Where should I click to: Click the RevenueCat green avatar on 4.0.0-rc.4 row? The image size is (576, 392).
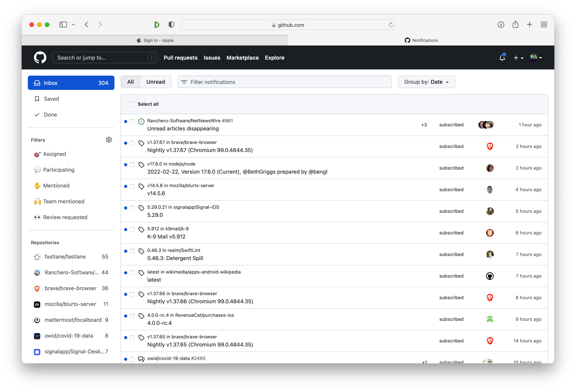pyautogui.click(x=490, y=319)
